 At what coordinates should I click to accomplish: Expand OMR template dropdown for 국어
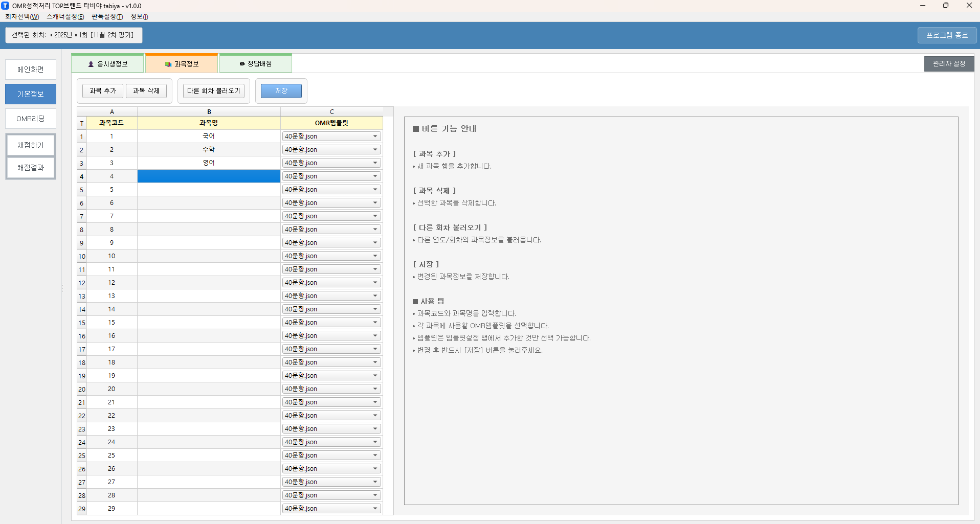(375, 136)
